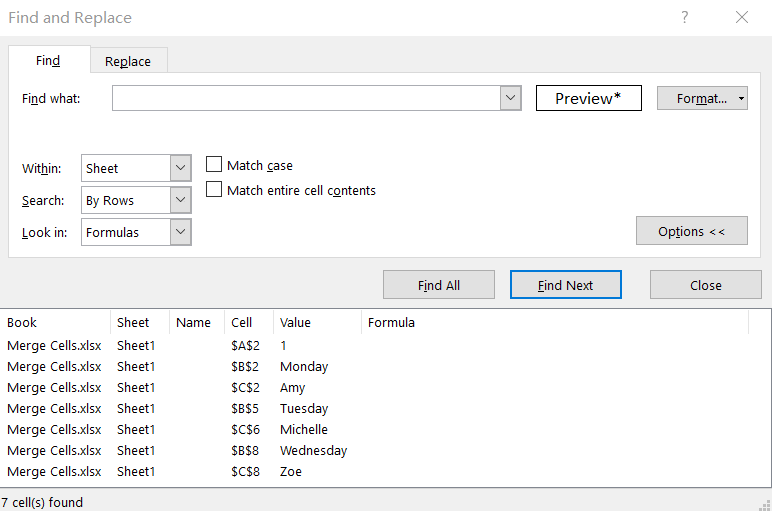Click the Name column header
This screenshot has width=772, height=511.
click(197, 322)
